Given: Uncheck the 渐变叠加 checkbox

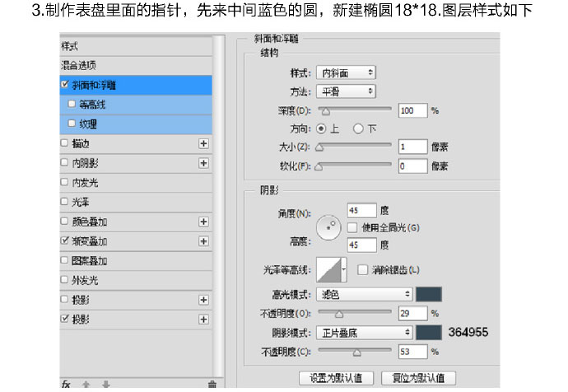Looking at the screenshot, I should click(64, 240).
